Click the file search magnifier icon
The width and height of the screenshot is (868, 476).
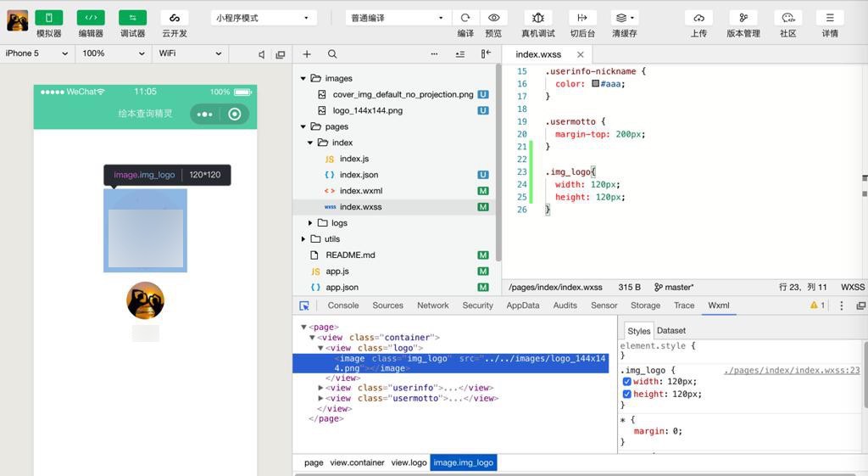tap(332, 53)
